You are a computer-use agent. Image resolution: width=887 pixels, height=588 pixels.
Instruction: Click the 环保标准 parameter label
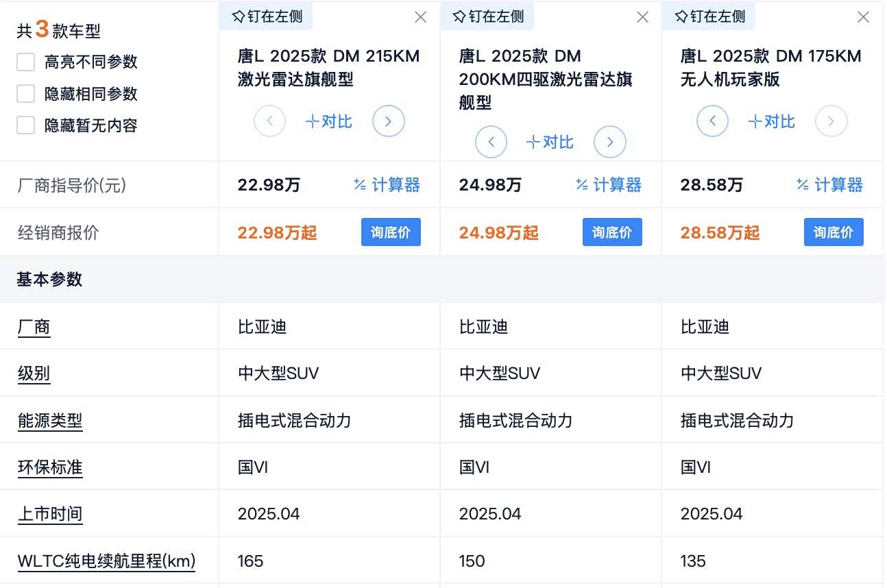50,467
